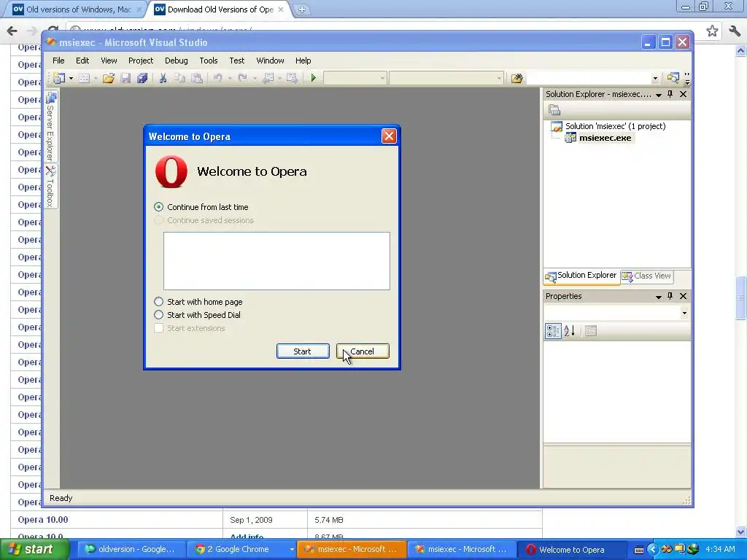Open the Tools menu
This screenshot has width=747, height=560.
208,61
